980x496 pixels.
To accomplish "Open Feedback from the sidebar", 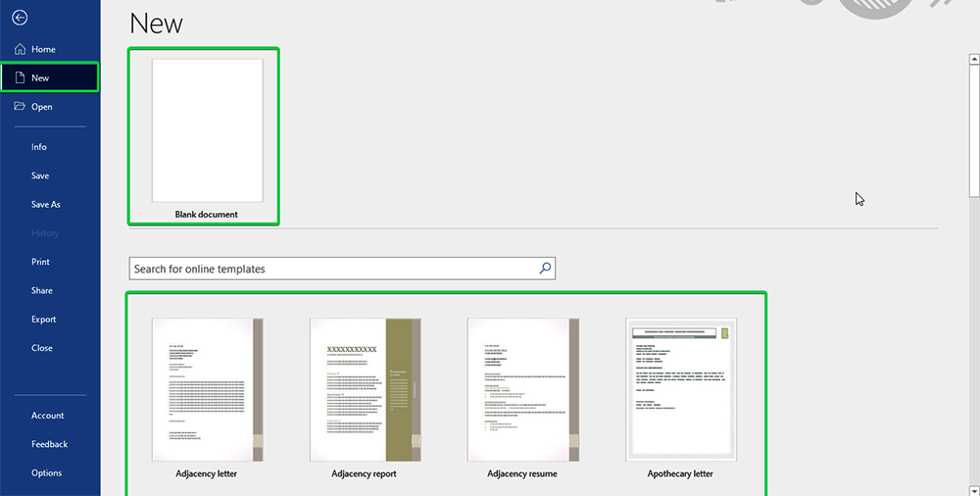I will point(49,444).
